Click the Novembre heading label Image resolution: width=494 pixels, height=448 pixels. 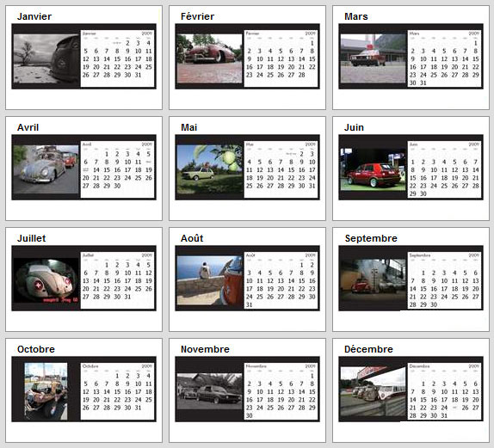[x=205, y=349]
